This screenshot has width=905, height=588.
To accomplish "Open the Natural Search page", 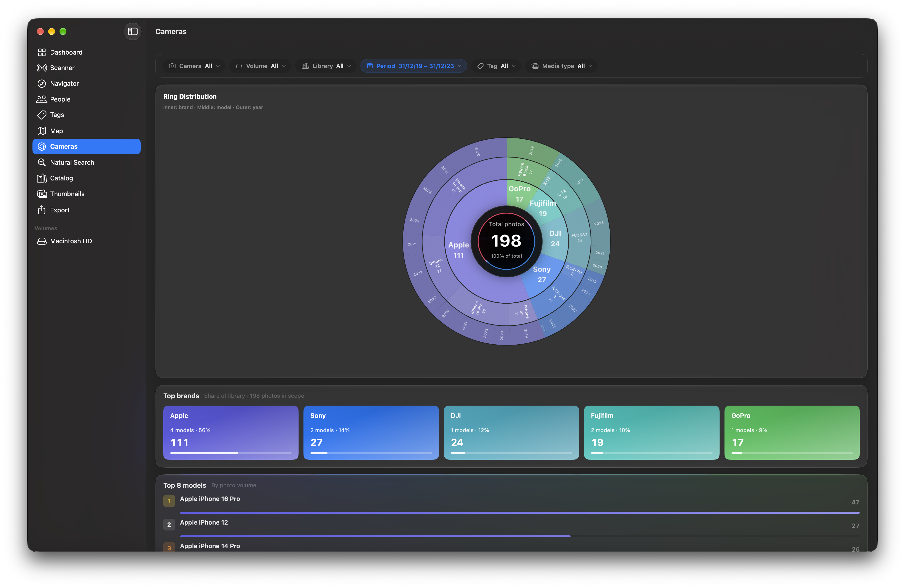I will pyautogui.click(x=87, y=163).
